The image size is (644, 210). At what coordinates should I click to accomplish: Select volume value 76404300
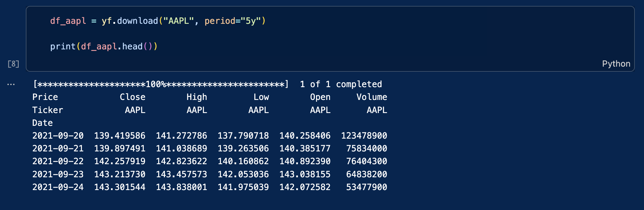click(x=367, y=162)
